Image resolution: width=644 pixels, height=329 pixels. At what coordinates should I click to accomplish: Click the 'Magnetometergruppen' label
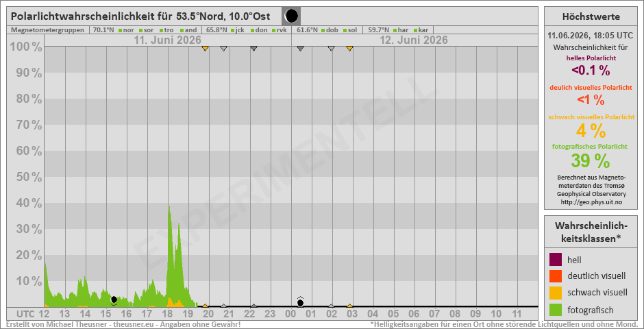[48, 30]
